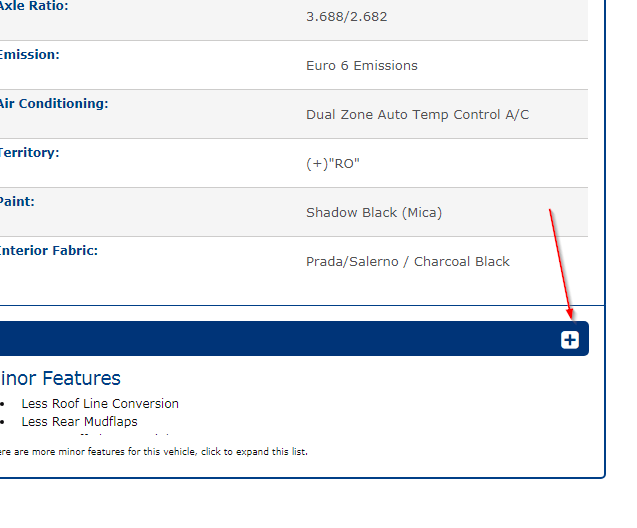
Task: Click the Air Conditioning label
Action: point(54,104)
